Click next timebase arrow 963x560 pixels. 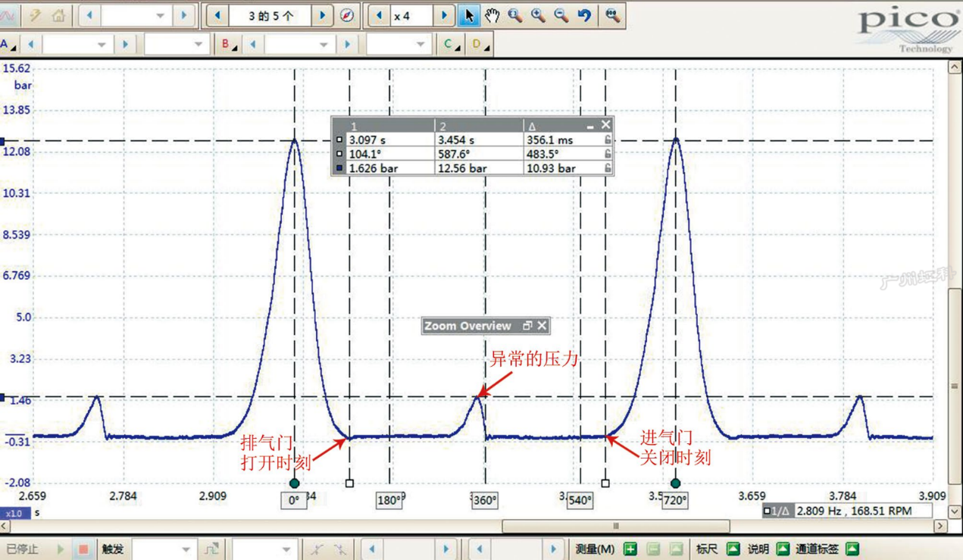coord(184,15)
